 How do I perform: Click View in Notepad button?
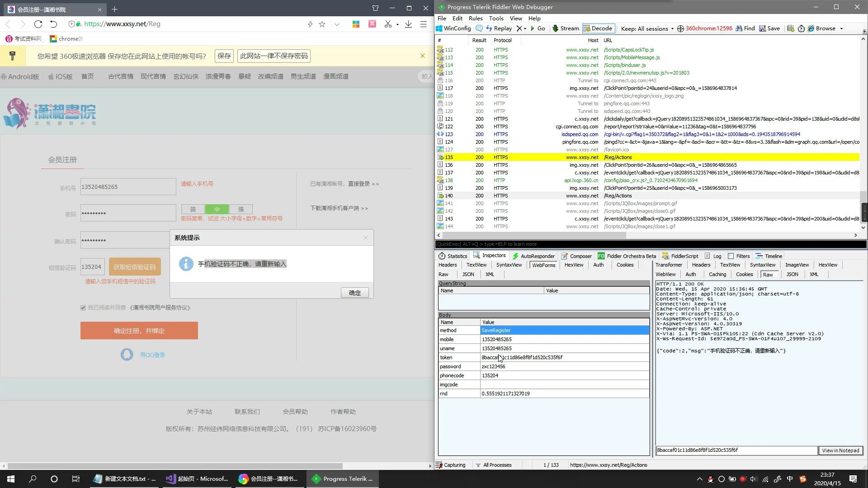click(x=840, y=450)
